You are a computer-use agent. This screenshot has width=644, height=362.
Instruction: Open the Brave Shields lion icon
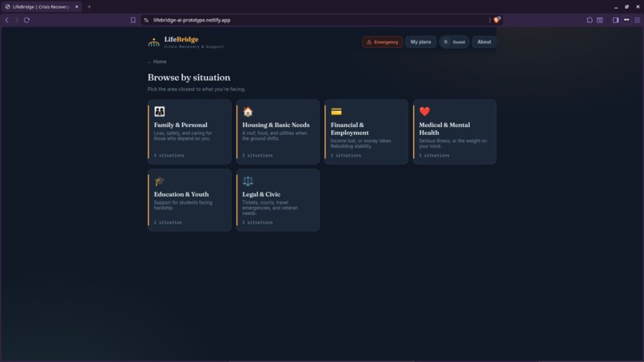point(496,20)
